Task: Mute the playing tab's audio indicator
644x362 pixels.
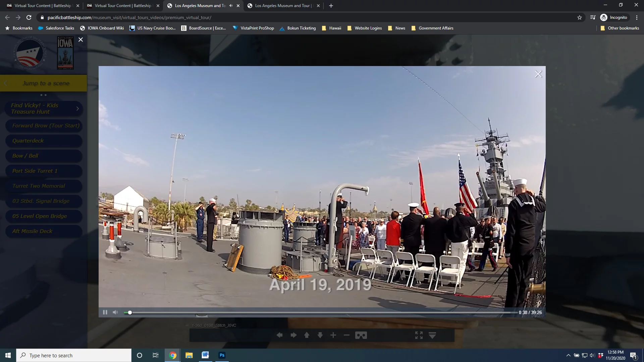Action: coord(231,6)
